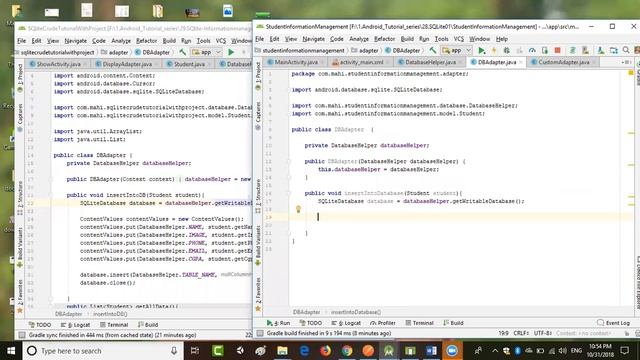
Task: Click Apply Changes lightning icon
Action: (x=494, y=50)
